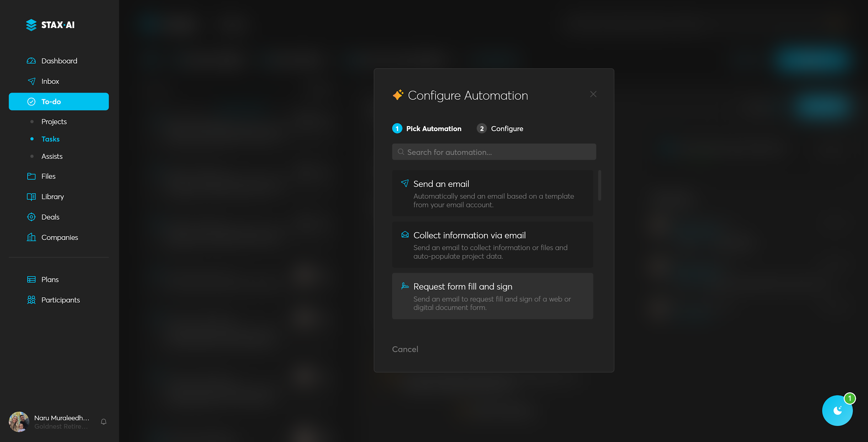Click the Participants people icon
The width and height of the screenshot is (868, 442).
pyautogui.click(x=31, y=300)
